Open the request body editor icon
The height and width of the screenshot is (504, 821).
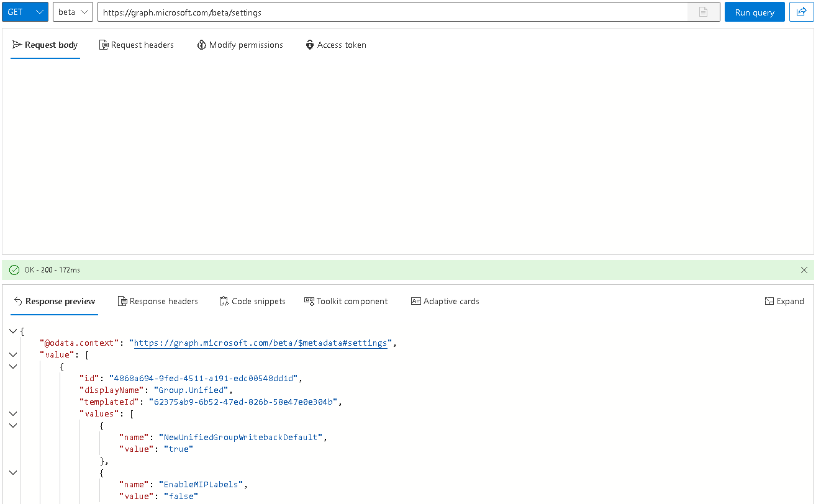(x=17, y=45)
